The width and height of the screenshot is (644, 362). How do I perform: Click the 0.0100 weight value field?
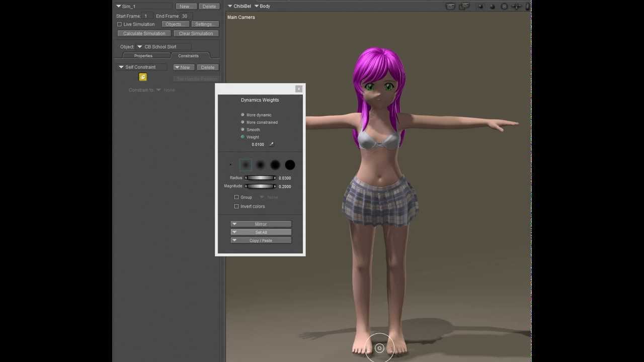point(258,144)
